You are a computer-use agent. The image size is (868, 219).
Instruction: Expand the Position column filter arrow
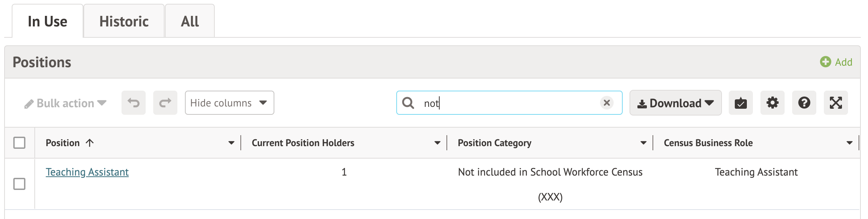click(x=231, y=143)
